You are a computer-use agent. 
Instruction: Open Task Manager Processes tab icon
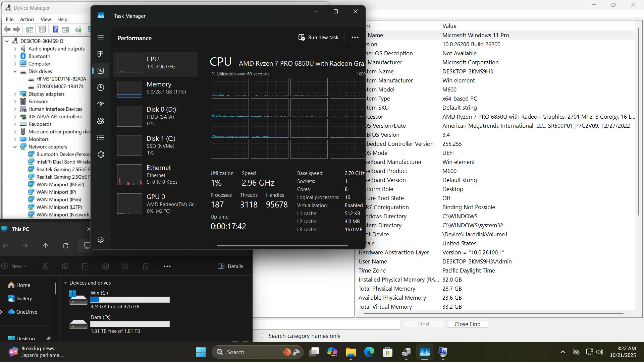click(x=101, y=54)
